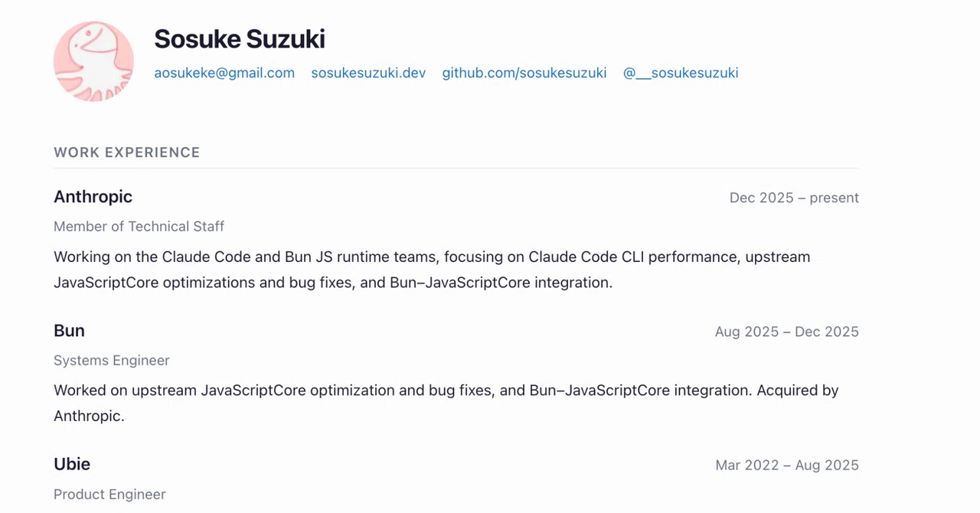Image resolution: width=980 pixels, height=513 pixels.
Task: Open the aosukeke@gmail.com email link
Action: tap(224, 73)
